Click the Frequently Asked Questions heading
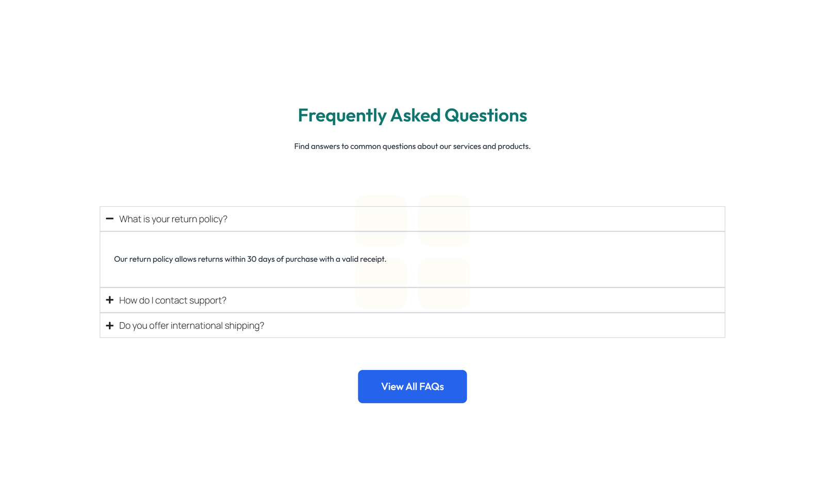The image size is (825, 504). 412,115
